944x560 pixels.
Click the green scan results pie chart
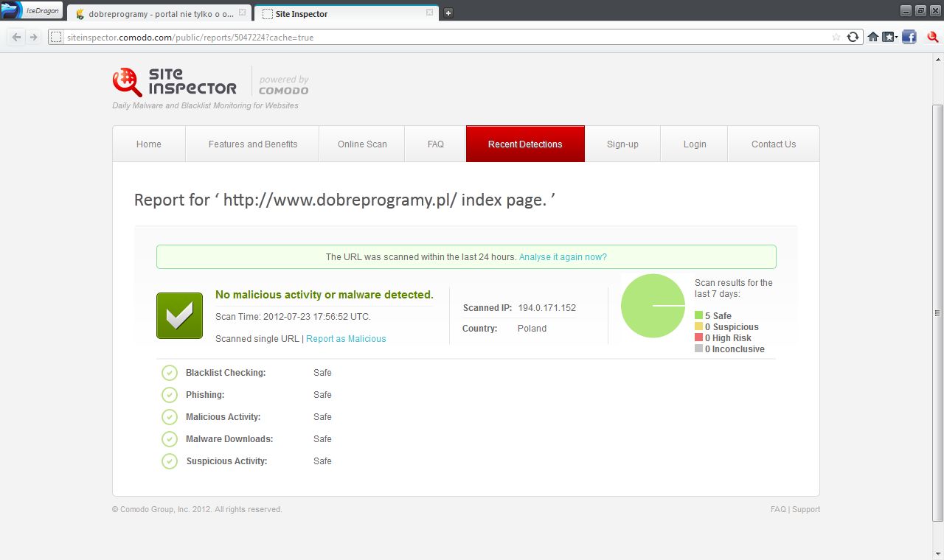click(x=653, y=306)
